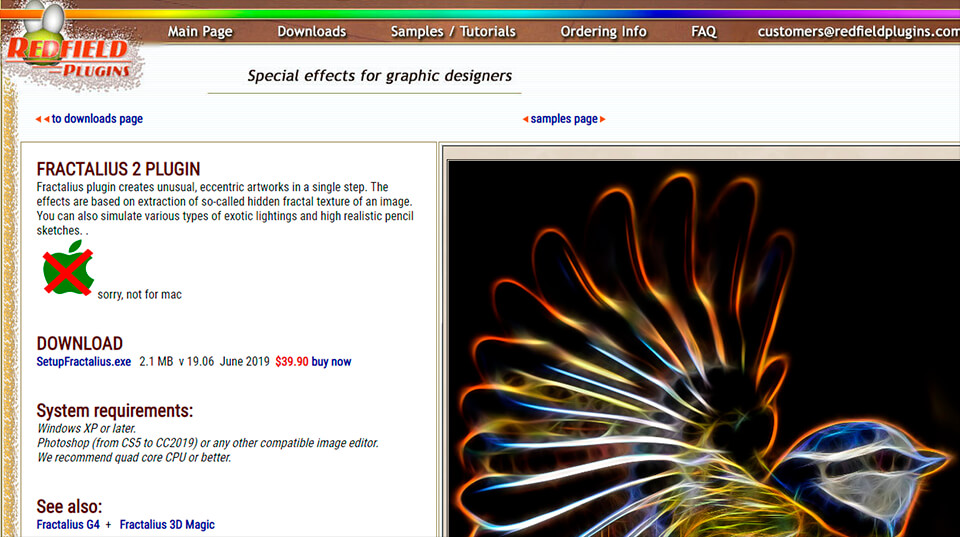Click the 'FRACTALIUS 2 PLUGIN' heading
This screenshot has width=960, height=537.
pyautogui.click(x=118, y=169)
